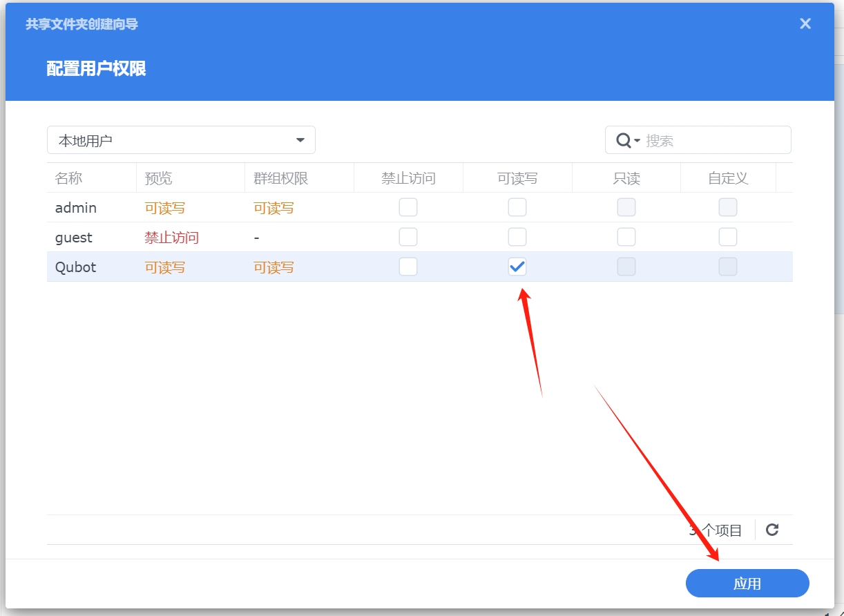Click the search magnifier icon
The width and height of the screenshot is (844, 616).
click(x=623, y=140)
